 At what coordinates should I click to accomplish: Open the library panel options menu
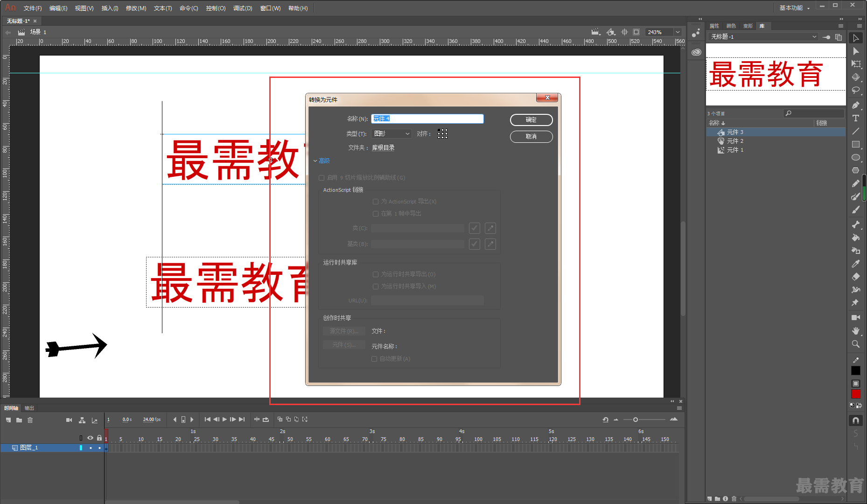click(x=841, y=26)
